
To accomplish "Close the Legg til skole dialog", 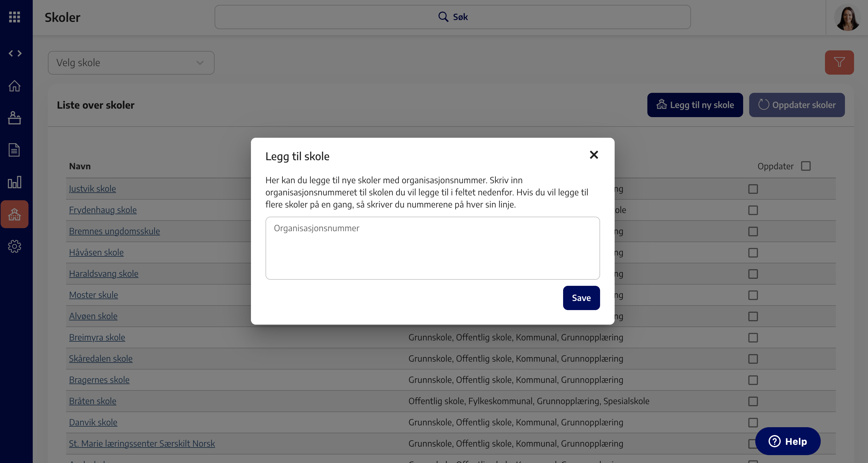I will (594, 155).
